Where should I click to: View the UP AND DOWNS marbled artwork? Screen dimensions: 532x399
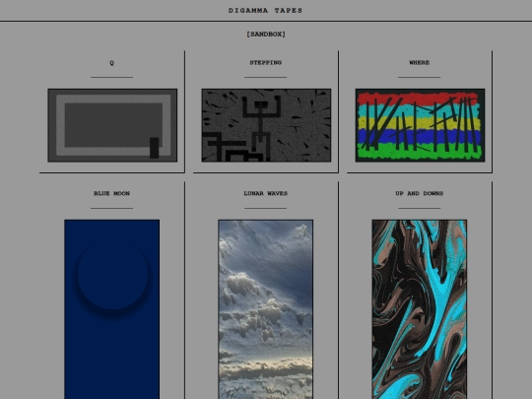pyautogui.click(x=420, y=309)
